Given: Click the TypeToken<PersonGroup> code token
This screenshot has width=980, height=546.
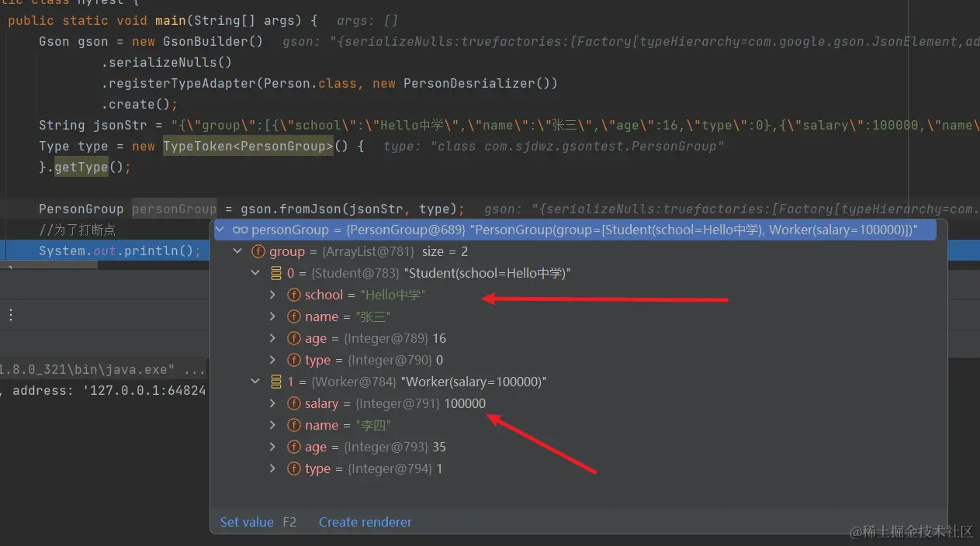Looking at the screenshot, I should pos(248,146).
